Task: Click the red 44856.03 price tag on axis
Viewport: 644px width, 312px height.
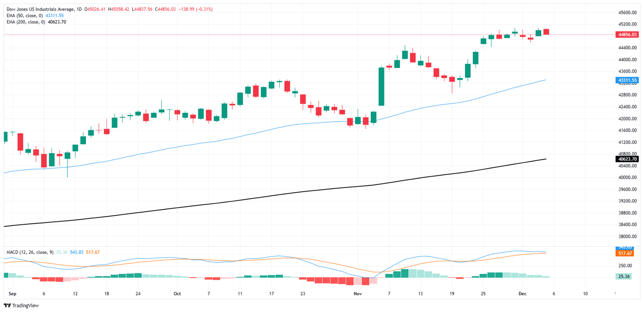Action: 626,35
